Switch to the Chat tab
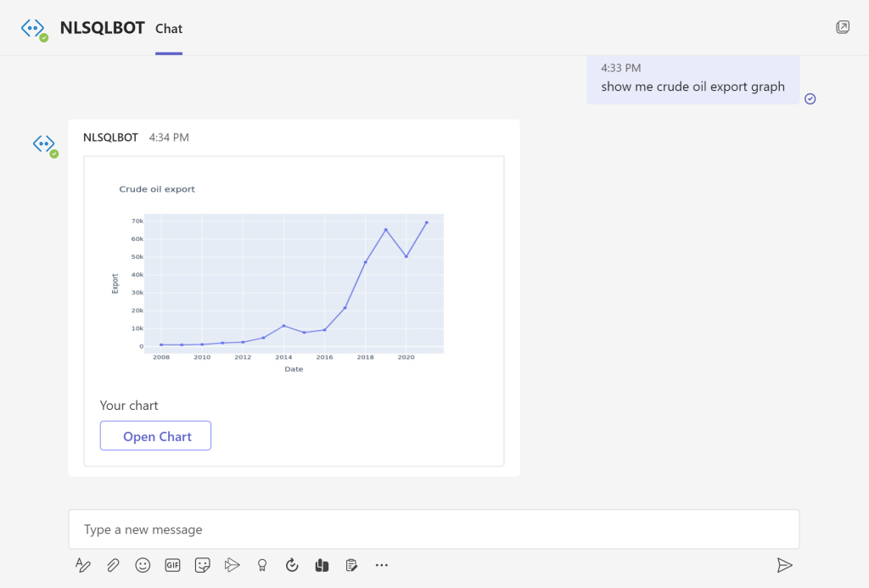Screen dimensions: 869x588 169,29
